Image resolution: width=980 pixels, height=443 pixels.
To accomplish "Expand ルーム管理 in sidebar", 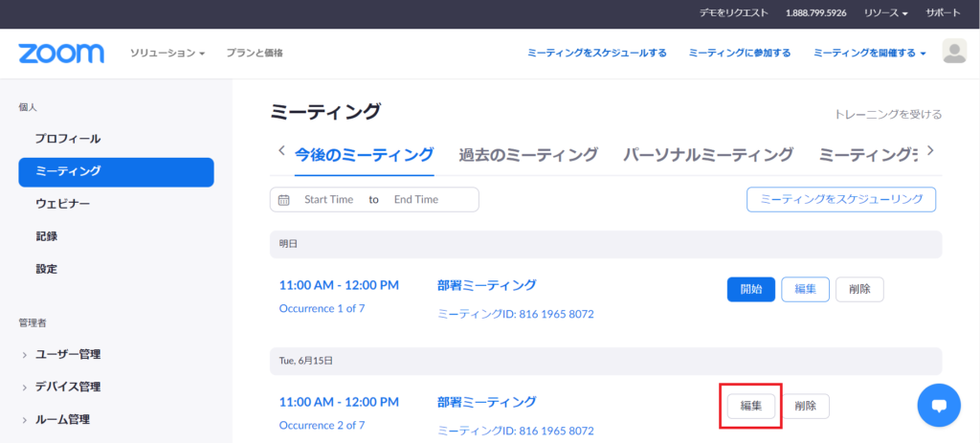I will pyautogui.click(x=62, y=419).
